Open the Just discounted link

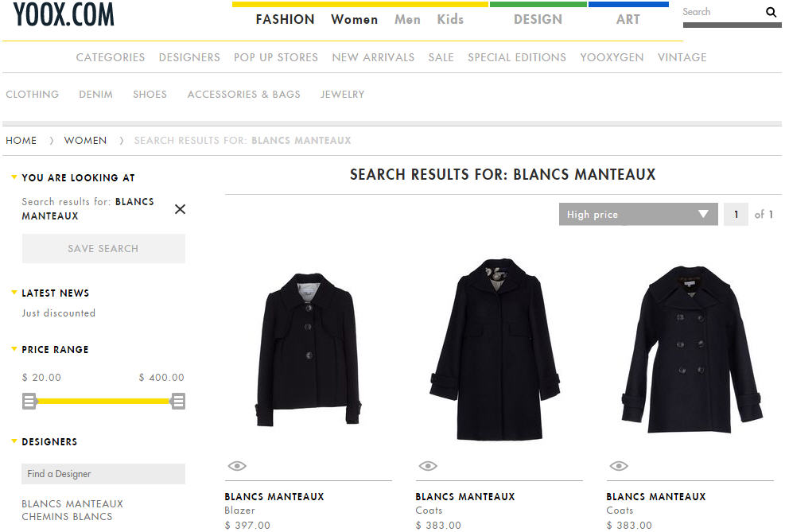point(59,313)
